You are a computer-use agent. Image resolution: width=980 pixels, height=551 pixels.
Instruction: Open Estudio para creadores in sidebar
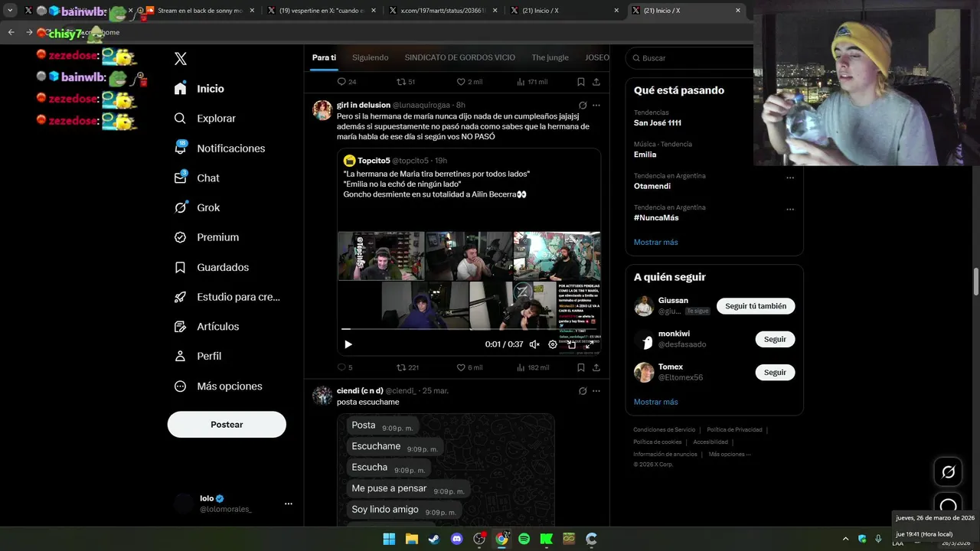pos(227,297)
